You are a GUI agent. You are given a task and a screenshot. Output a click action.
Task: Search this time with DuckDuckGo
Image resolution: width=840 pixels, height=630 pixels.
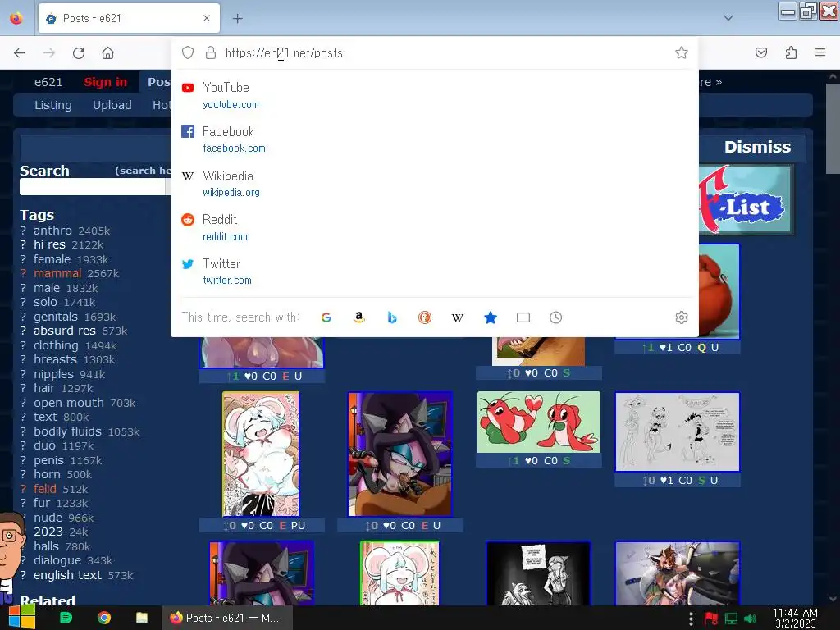[424, 317]
